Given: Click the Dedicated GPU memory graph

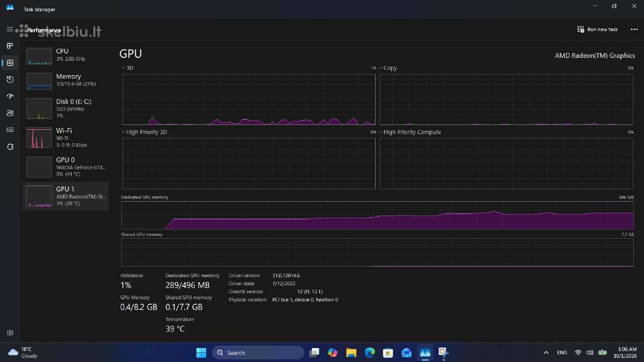Looking at the screenshot, I should pos(377,215).
